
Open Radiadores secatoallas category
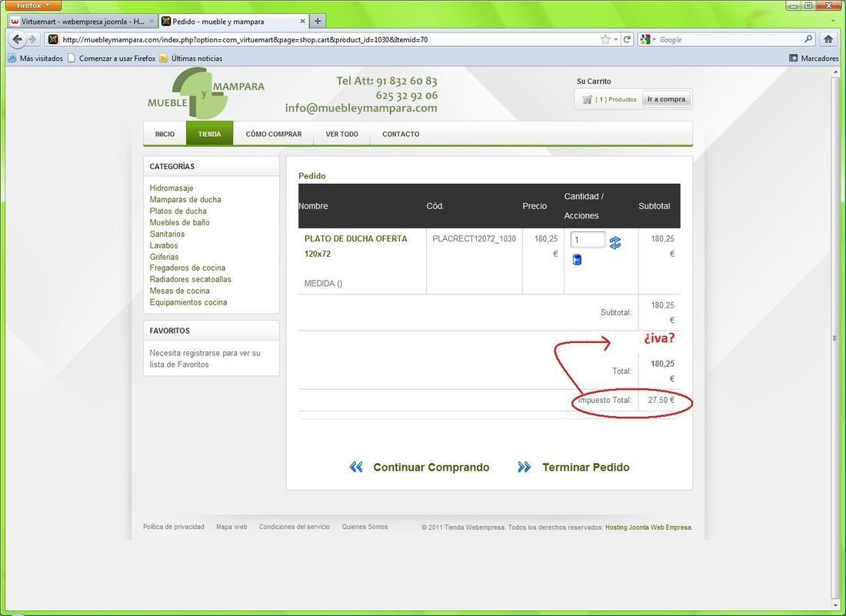point(191,279)
